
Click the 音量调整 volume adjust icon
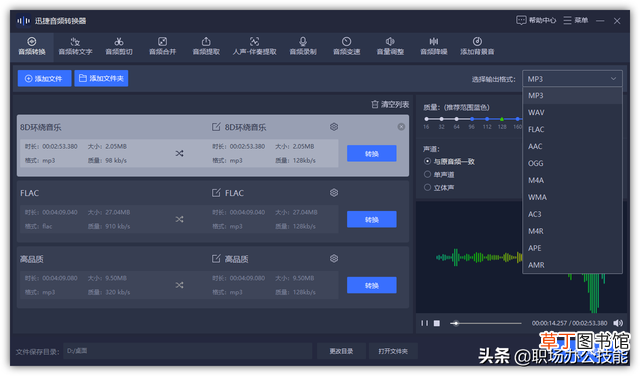[x=390, y=41]
